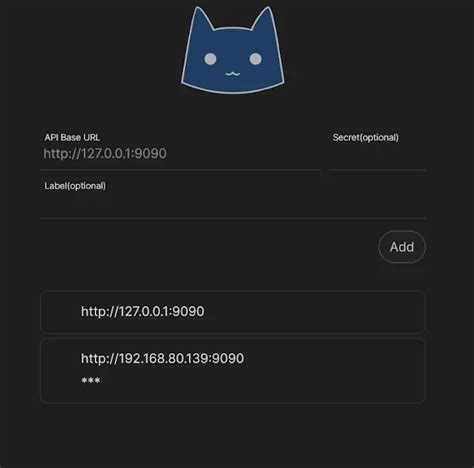Screen dimensions: 474x468
Task: Click the URL text in the 192.168.80.139 entry
Action: click(x=162, y=359)
